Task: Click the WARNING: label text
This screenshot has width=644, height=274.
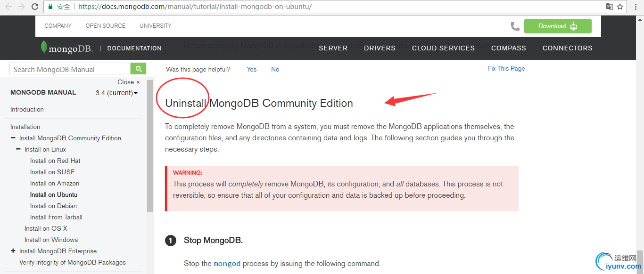Action: 188,173
